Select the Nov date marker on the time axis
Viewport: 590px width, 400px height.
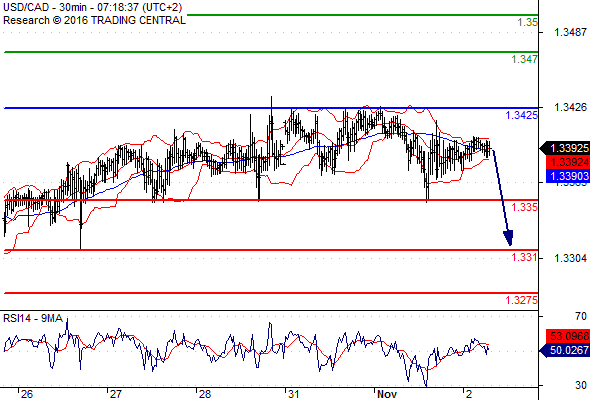pos(387,394)
